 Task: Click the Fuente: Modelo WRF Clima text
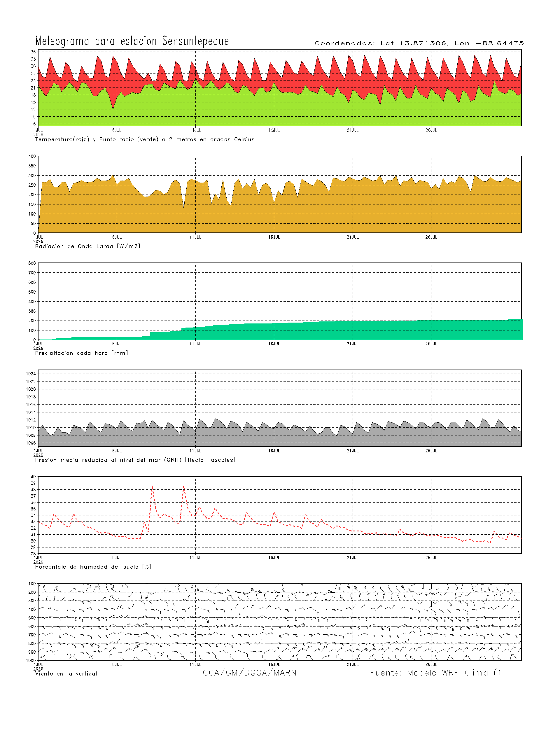pos(435,673)
